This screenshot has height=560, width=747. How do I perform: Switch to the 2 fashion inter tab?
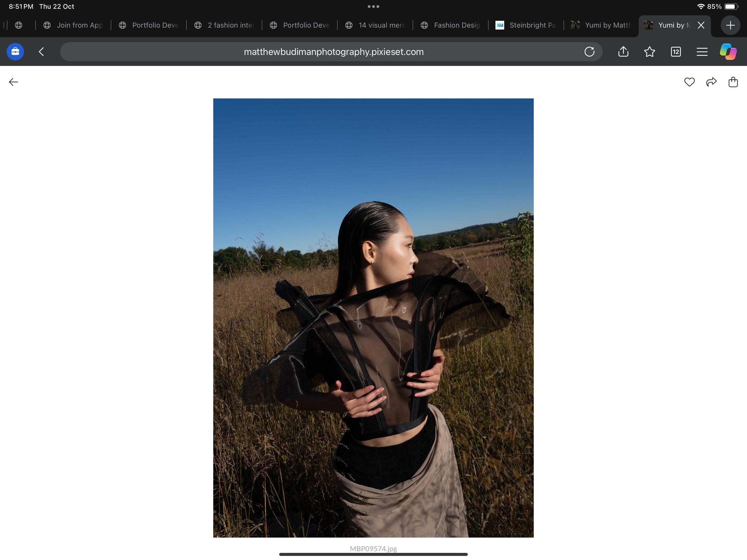(x=224, y=25)
